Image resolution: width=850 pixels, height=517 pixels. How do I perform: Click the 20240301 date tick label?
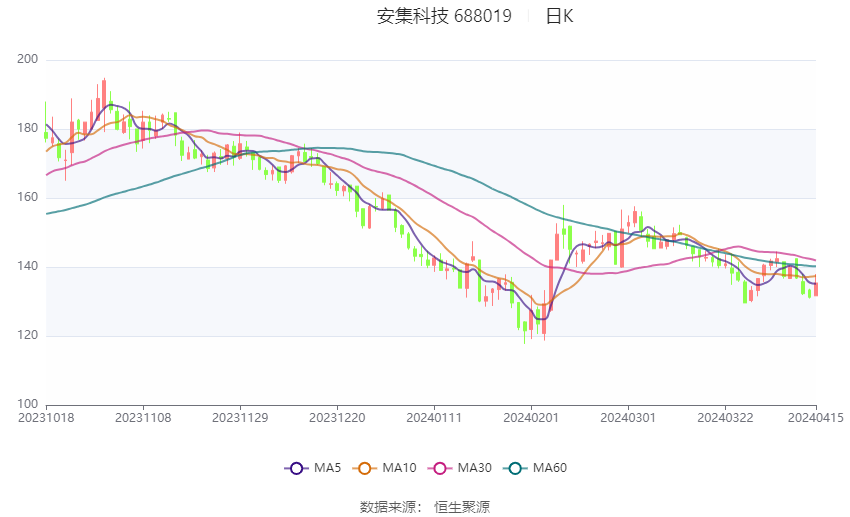(x=628, y=418)
